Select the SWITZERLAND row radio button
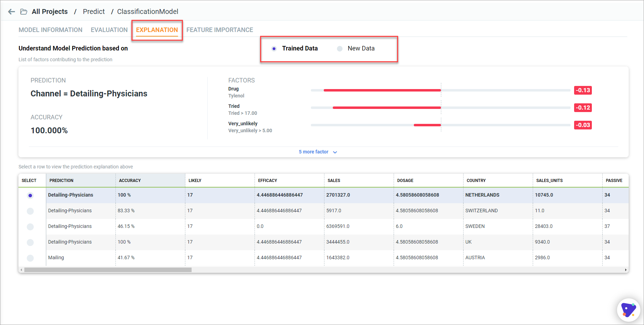The height and width of the screenshot is (325, 644). (x=30, y=211)
